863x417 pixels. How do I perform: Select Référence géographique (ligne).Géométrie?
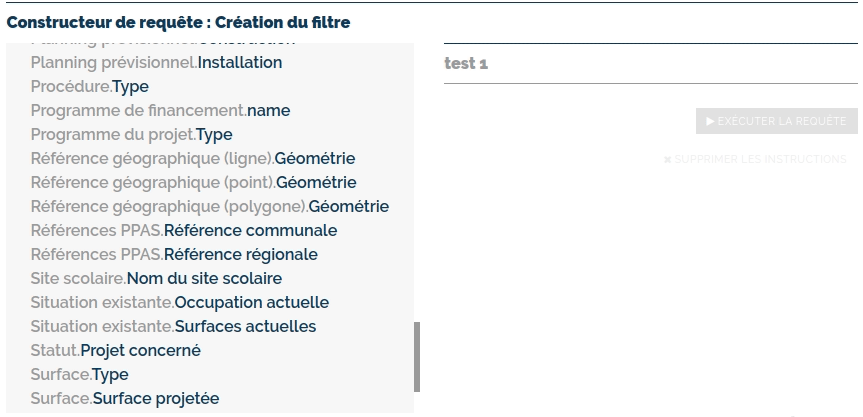[x=192, y=159]
